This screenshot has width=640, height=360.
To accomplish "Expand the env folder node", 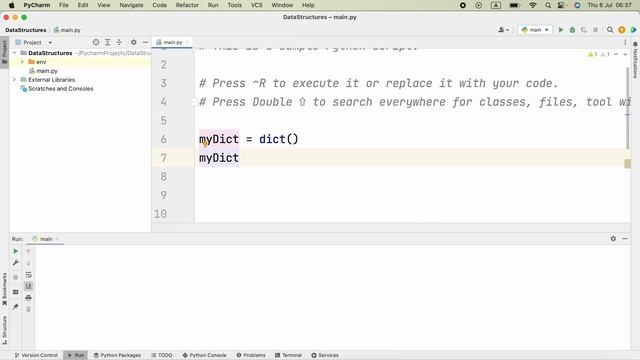I will click(x=22, y=62).
